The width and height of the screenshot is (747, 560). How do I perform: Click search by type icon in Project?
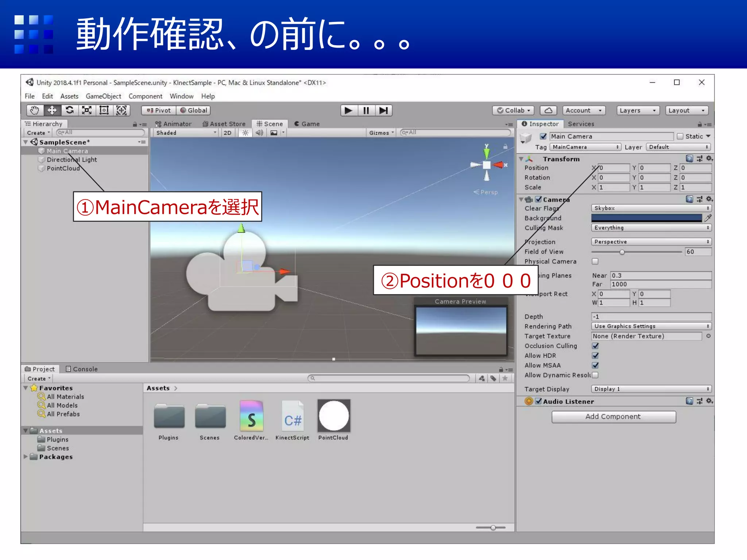coord(482,378)
